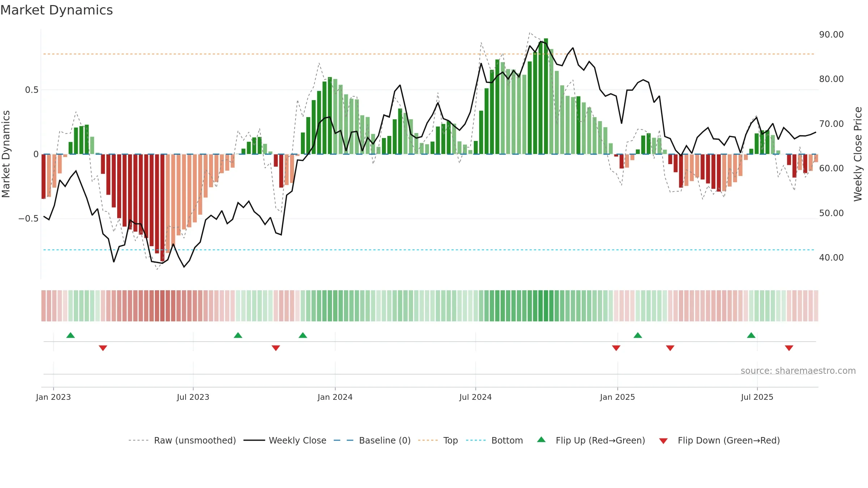The image size is (868, 488).
Task: Click the 90.00 price axis label
Action: [831, 34]
